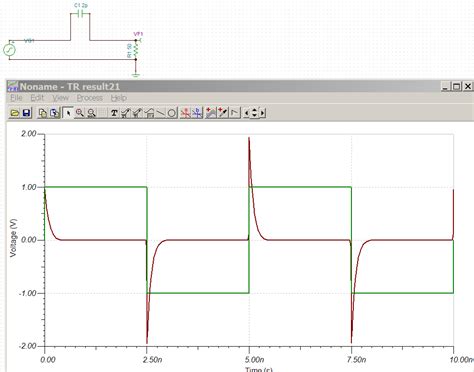Click the ground symbol in the schematic
The width and height of the screenshot is (474, 372).
[x=136, y=75]
